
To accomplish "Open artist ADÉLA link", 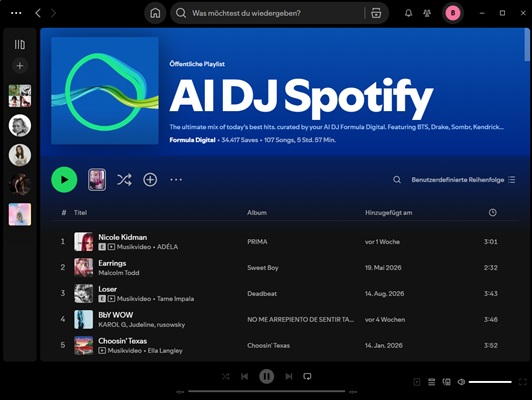I will [167, 247].
